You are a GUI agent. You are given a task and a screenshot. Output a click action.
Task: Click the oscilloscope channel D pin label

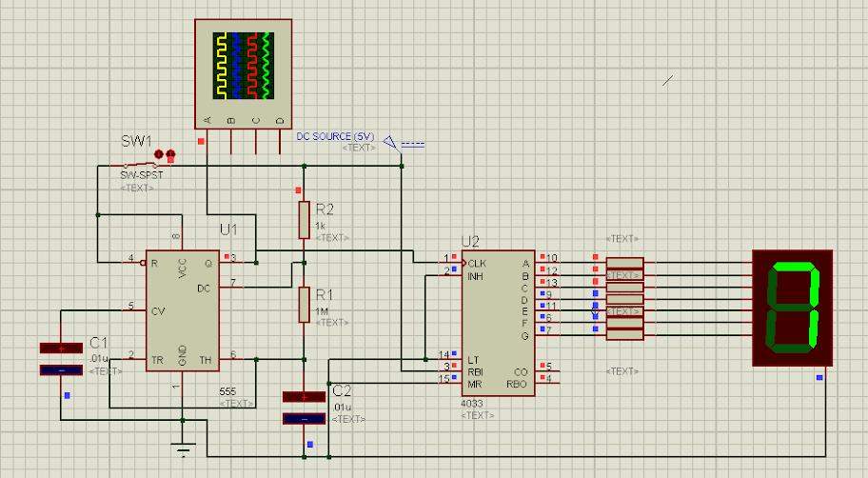tap(280, 120)
